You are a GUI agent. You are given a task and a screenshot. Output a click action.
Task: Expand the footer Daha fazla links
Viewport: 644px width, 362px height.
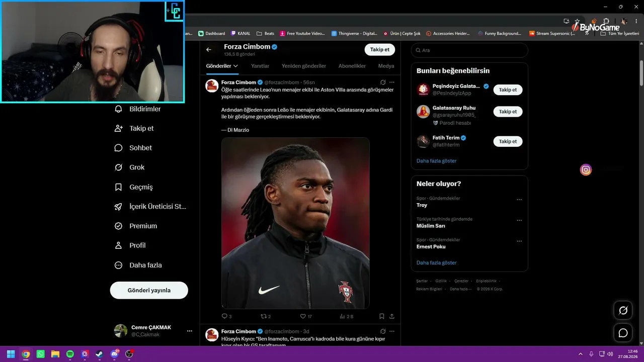click(460, 289)
